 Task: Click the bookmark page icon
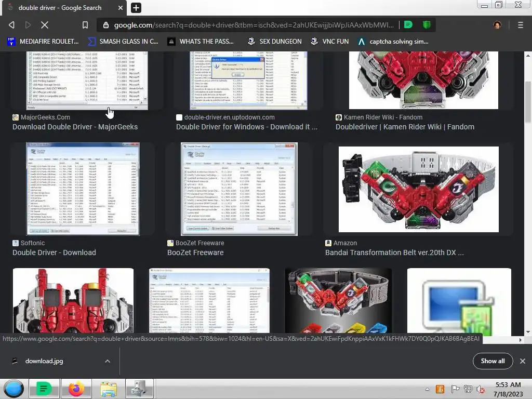(85, 25)
